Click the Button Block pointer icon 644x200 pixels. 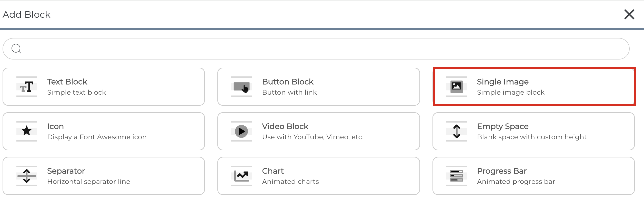click(x=241, y=87)
